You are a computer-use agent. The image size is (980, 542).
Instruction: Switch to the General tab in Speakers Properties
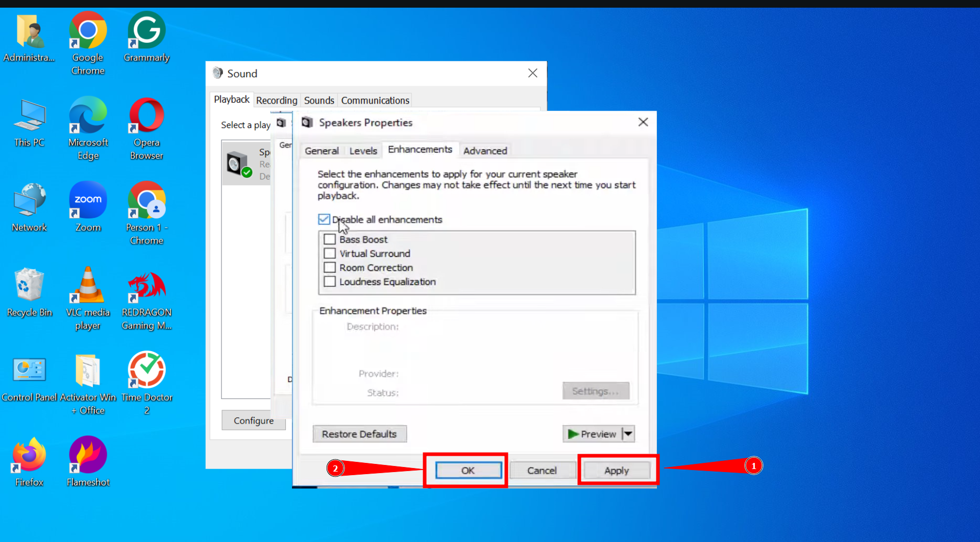click(x=322, y=151)
